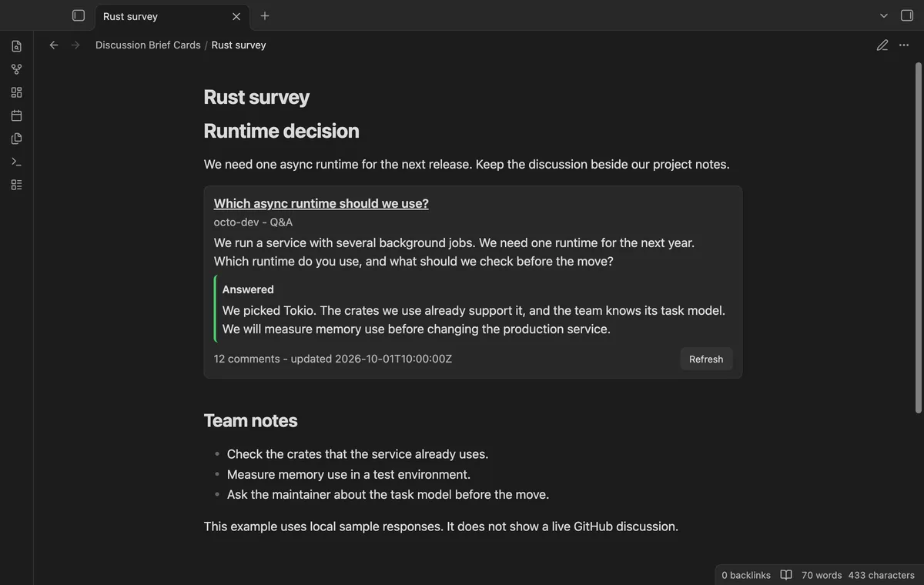Click the 'Runtime decision' heading
This screenshot has width=924, height=585.
point(282,131)
